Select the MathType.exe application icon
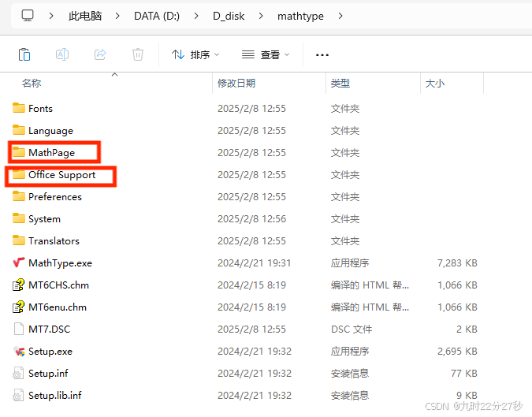 point(19,262)
